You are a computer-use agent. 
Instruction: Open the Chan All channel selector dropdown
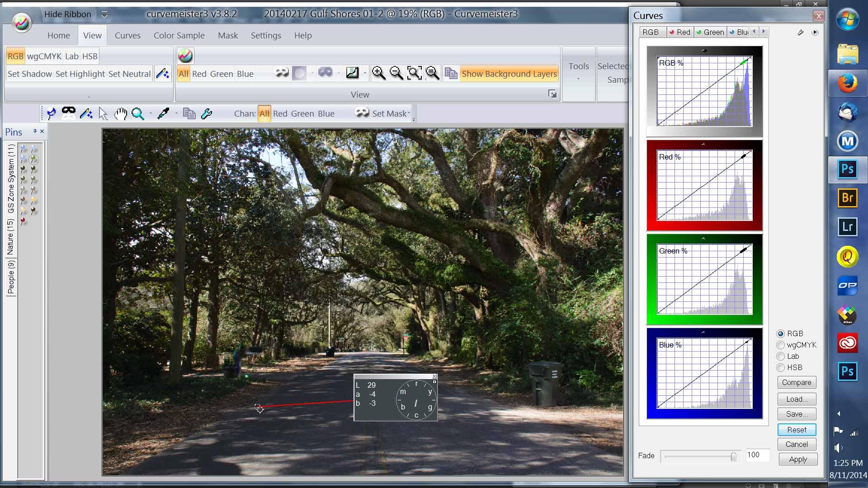264,114
